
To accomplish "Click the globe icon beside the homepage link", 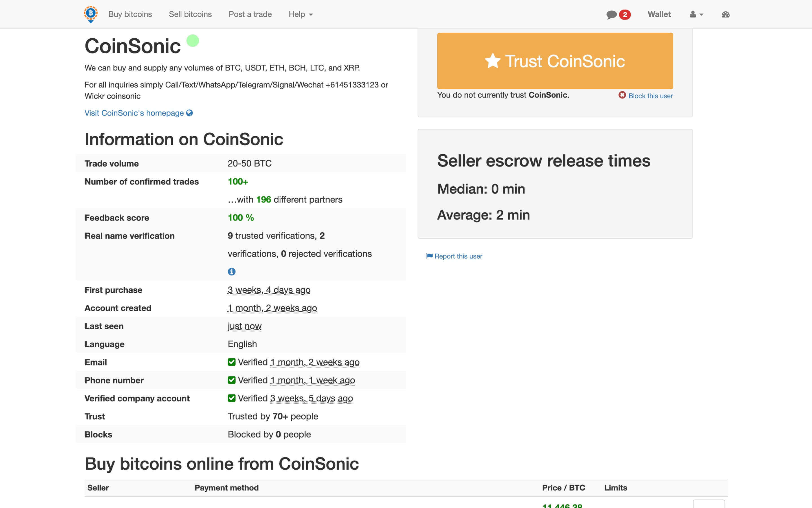I will pos(189,113).
